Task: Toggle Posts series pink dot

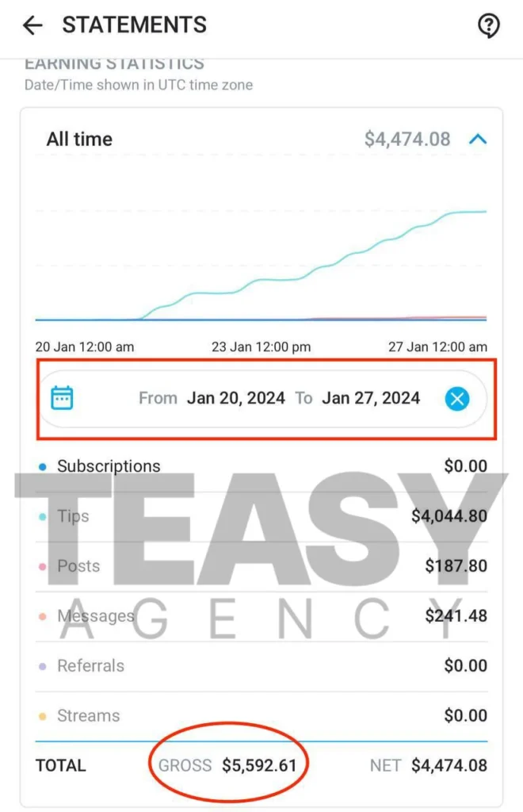Action: pyautogui.click(x=43, y=566)
